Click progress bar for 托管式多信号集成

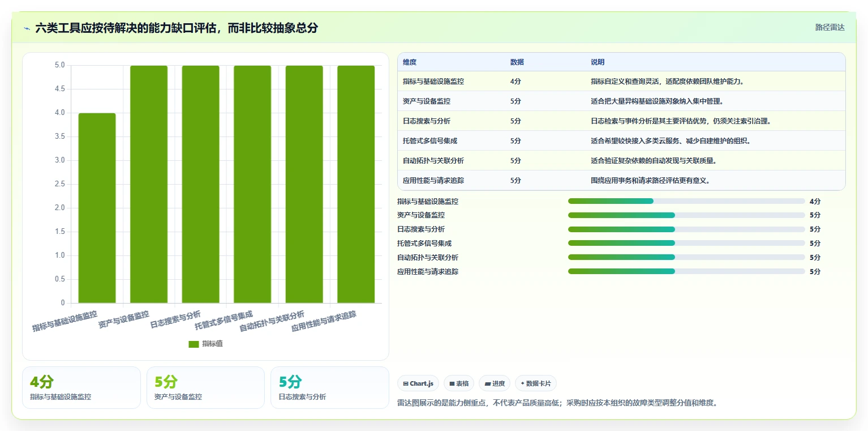pos(686,243)
